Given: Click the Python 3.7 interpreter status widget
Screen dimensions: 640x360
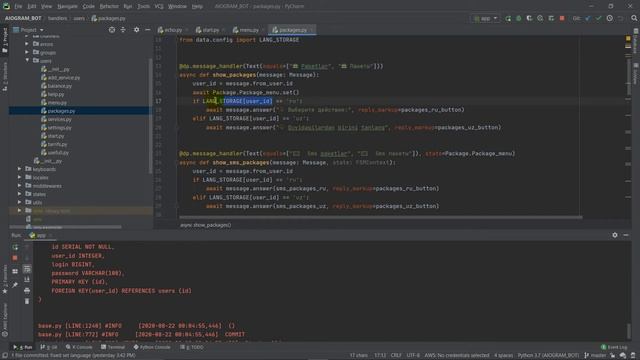Looking at the screenshot, I should [x=548, y=356].
